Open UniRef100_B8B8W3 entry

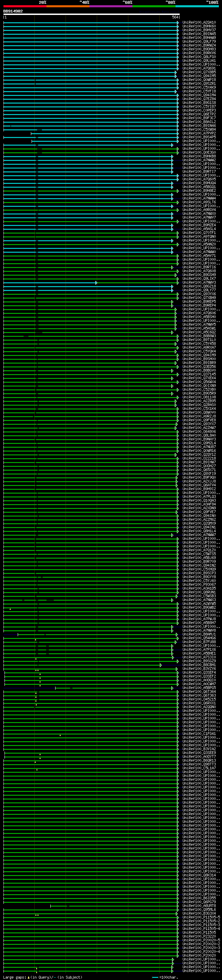(x=199, y=336)
